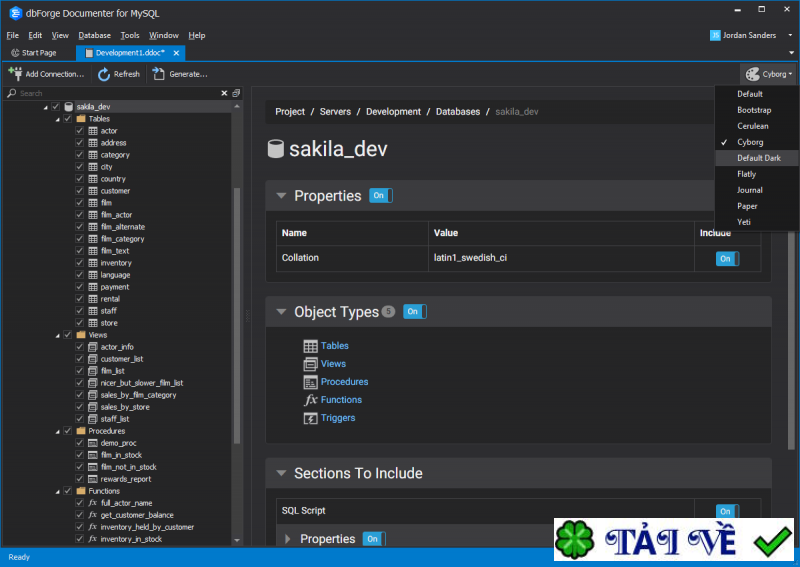Click the Refresh toolbar icon
This screenshot has width=800, height=567.
[104, 74]
